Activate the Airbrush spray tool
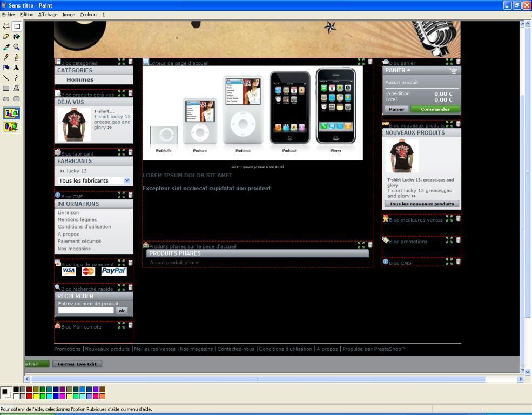 [6, 68]
